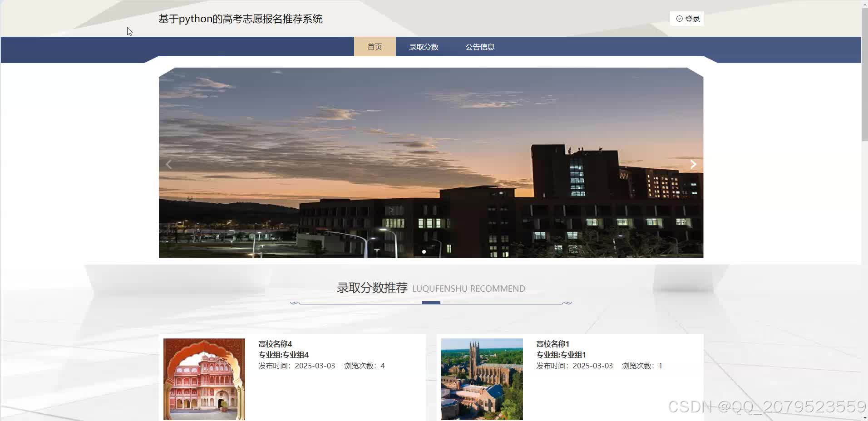Image resolution: width=868 pixels, height=421 pixels.
Task: Advance to the next carousel slide
Action: [x=693, y=164]
